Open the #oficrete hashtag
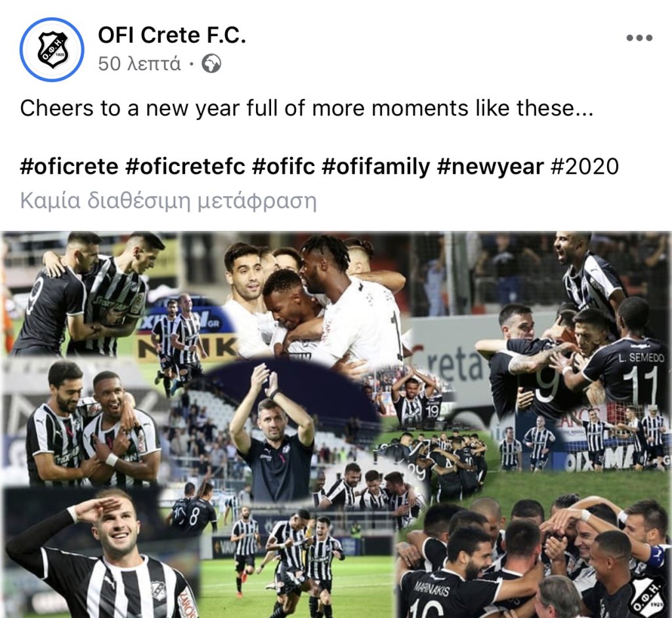This screenshot has height=618, width=672. pos(69,166)
